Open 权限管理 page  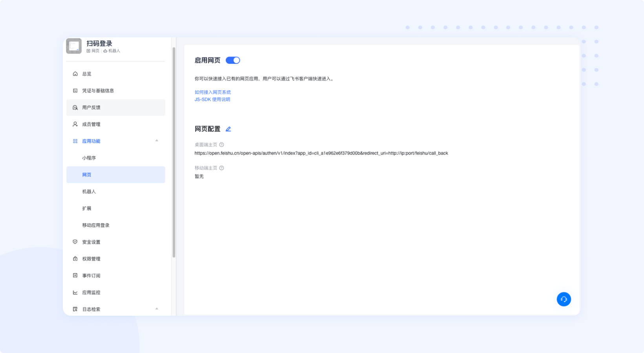point(115,259)
